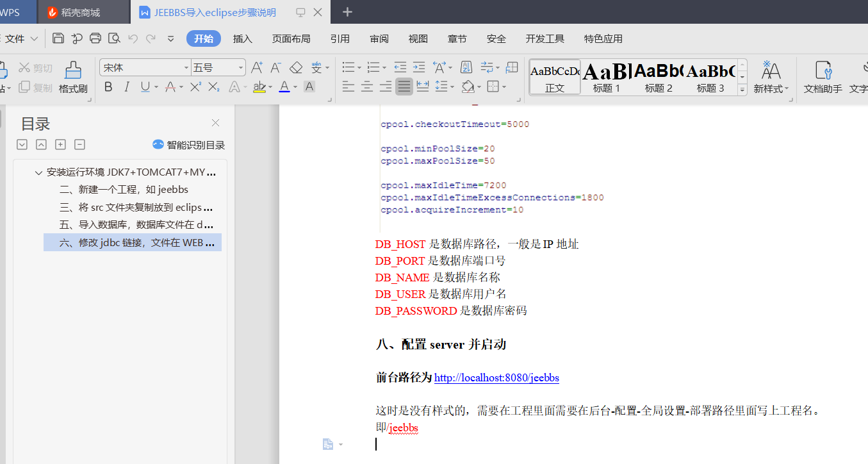Select outline item 二、新建一个工程
This screenshot has width=868, height=464.
click(x=124, y=190)
